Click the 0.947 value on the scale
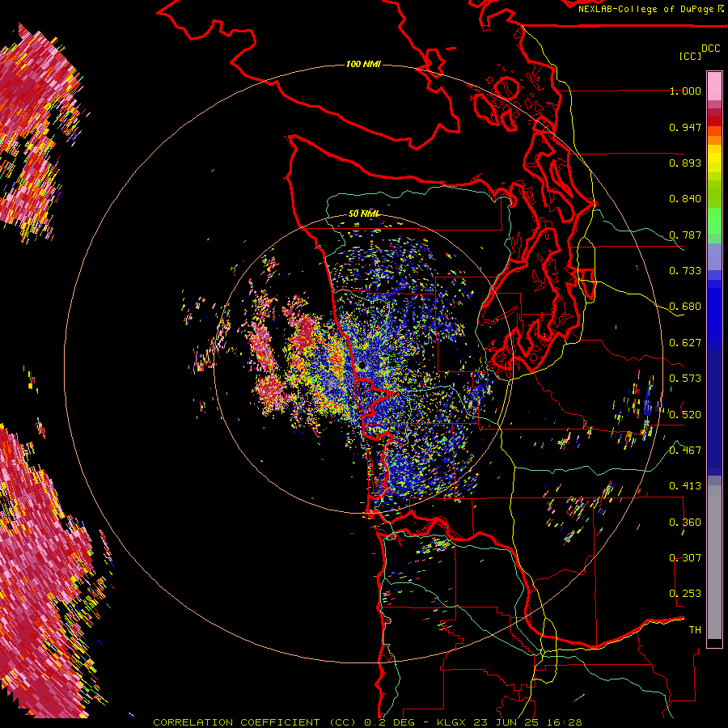This screenshot has height=728, width=728. (x=685, y=127)
